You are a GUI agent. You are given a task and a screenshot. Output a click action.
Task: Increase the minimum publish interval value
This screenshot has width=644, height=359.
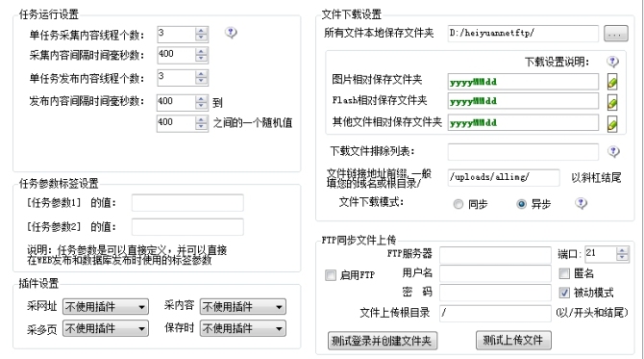[x=201, y=99]
